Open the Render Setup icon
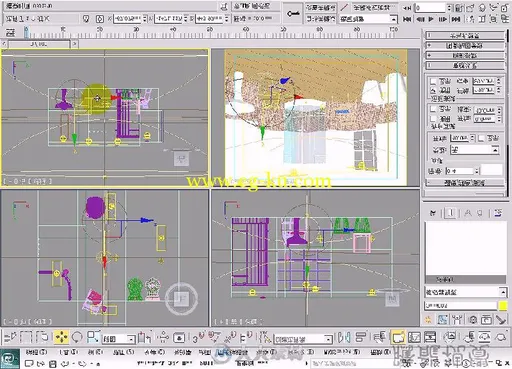 [x=470, y=337]
